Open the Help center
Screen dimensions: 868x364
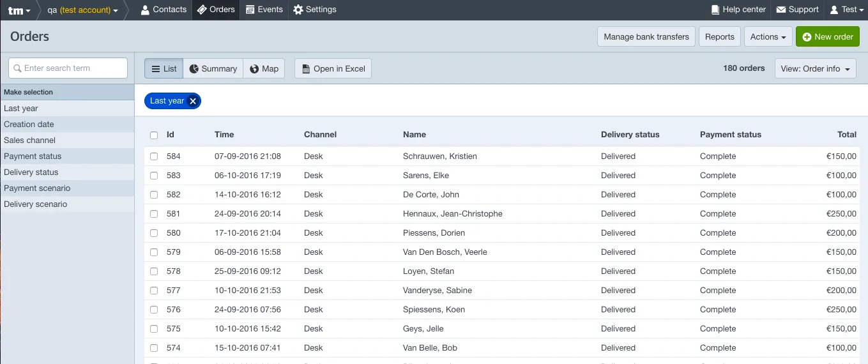pos(738,10)
